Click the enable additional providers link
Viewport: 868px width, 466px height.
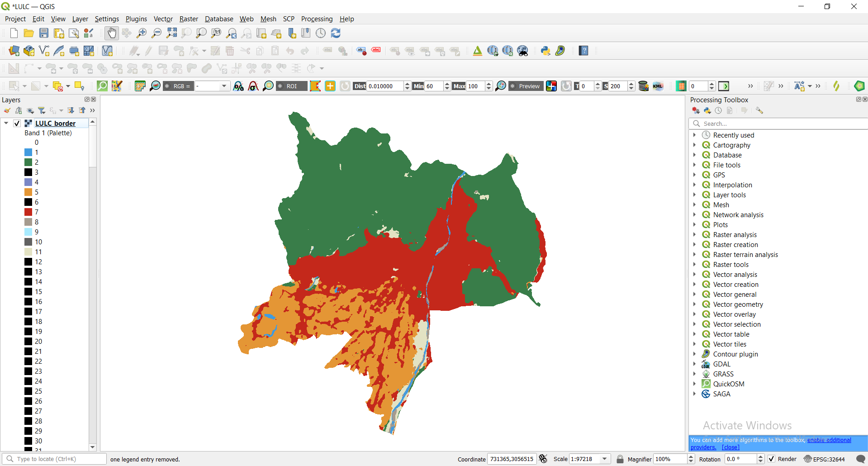pos(829,440)
